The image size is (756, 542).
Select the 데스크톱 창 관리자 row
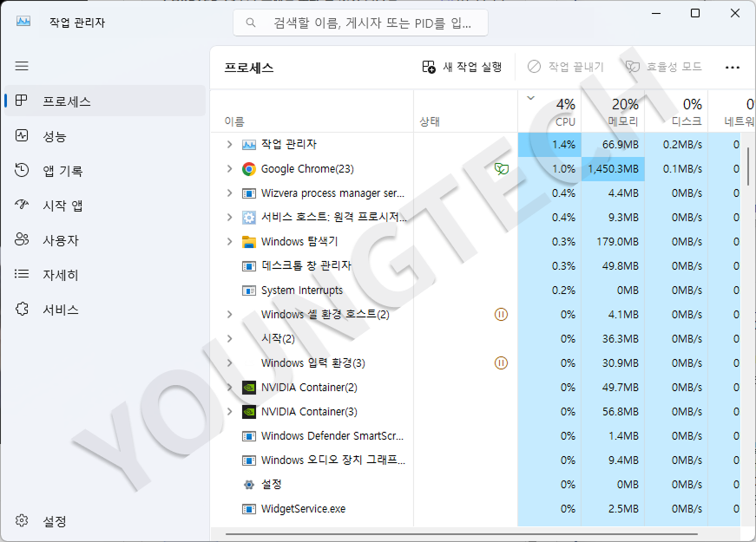tap(476, 266)
